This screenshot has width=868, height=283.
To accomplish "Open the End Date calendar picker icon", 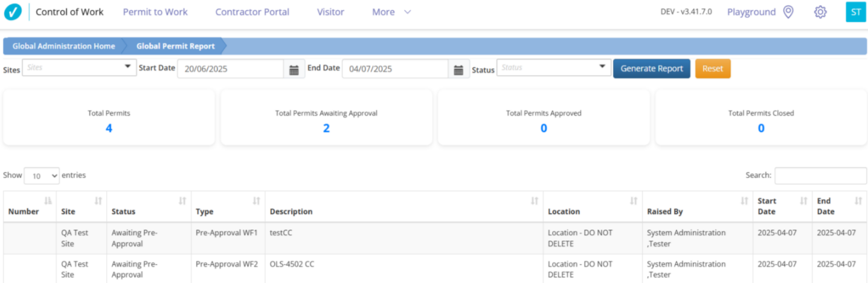I will [x=458, y=70].
